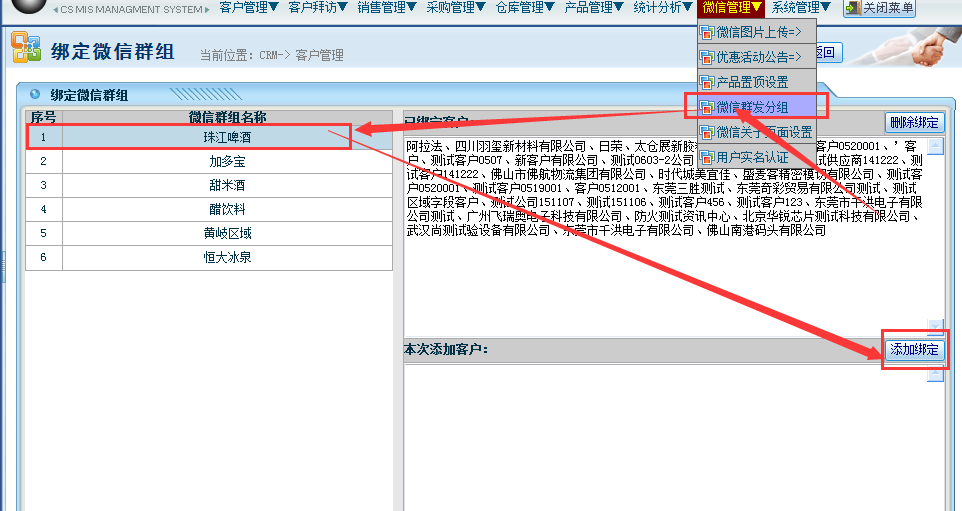Open the 系统管理 menu

(x=801, y=8)
